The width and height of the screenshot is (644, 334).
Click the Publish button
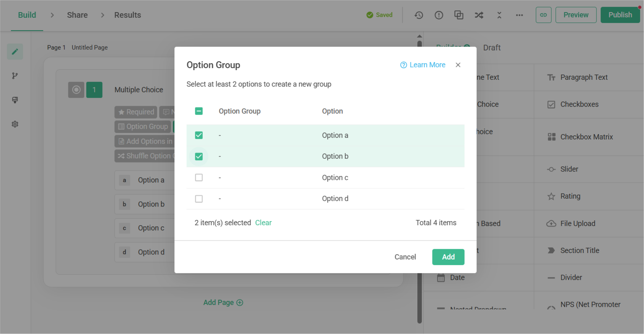coord(620,15)
